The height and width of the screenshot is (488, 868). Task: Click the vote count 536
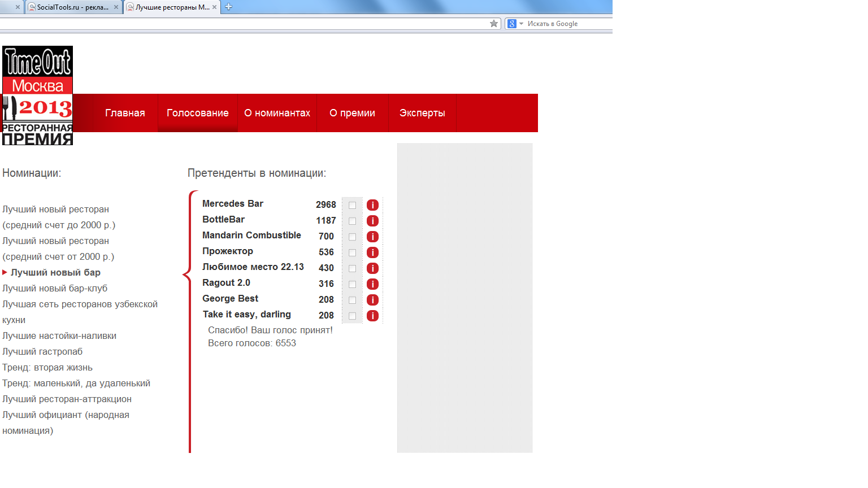click(x=326, y=252)
